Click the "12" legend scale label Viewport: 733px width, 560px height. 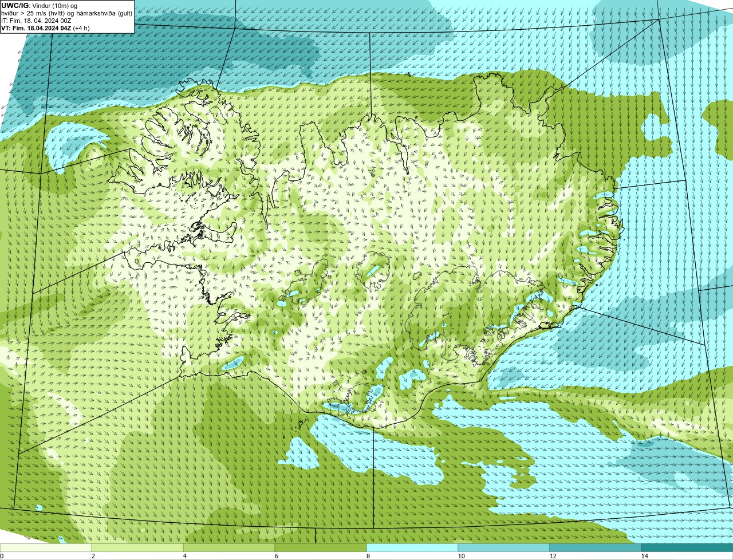point(553,556)
